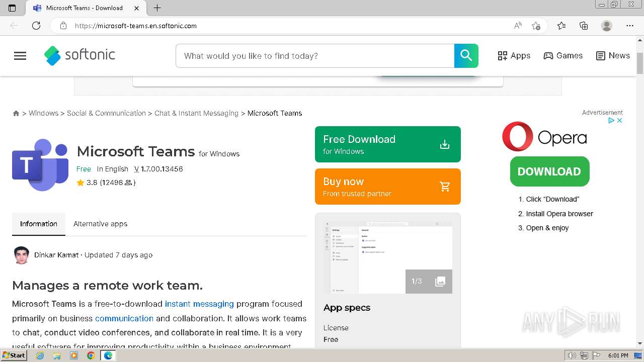Screen dimensions: 644x362
Task: Close the Opera advertisement
Action: [620, 121]
